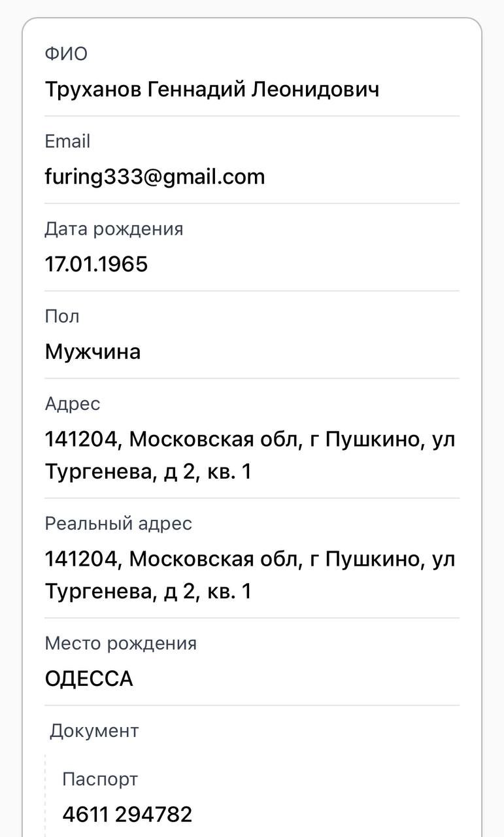Click the Паспорт label

100,779
